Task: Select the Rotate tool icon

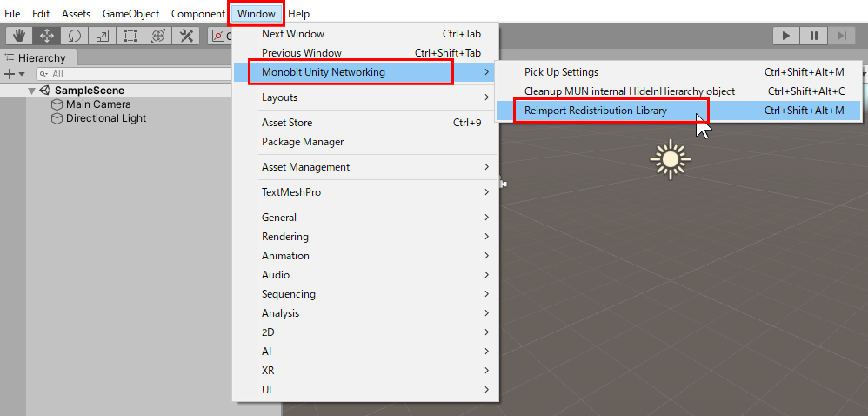Action: [75, 36]
